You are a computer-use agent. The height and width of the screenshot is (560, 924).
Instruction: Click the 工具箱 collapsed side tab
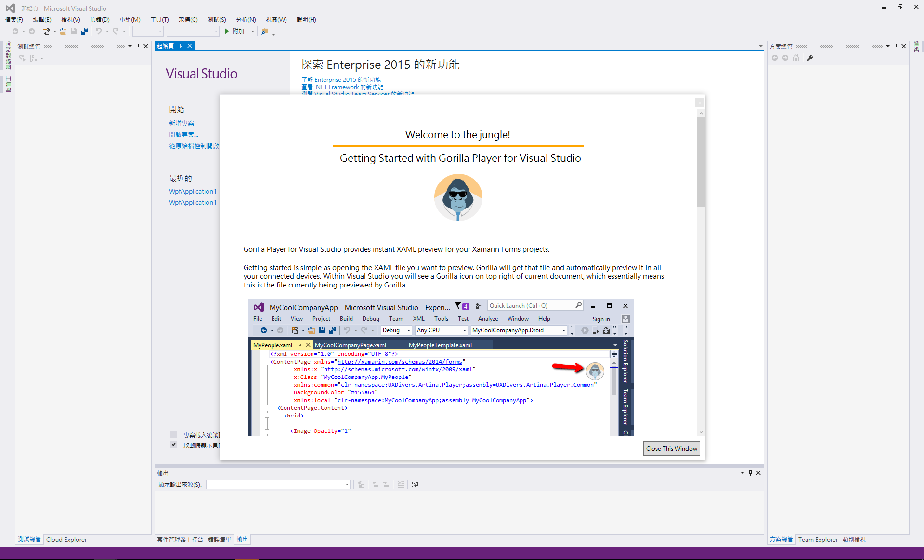(x=8, y=84)
